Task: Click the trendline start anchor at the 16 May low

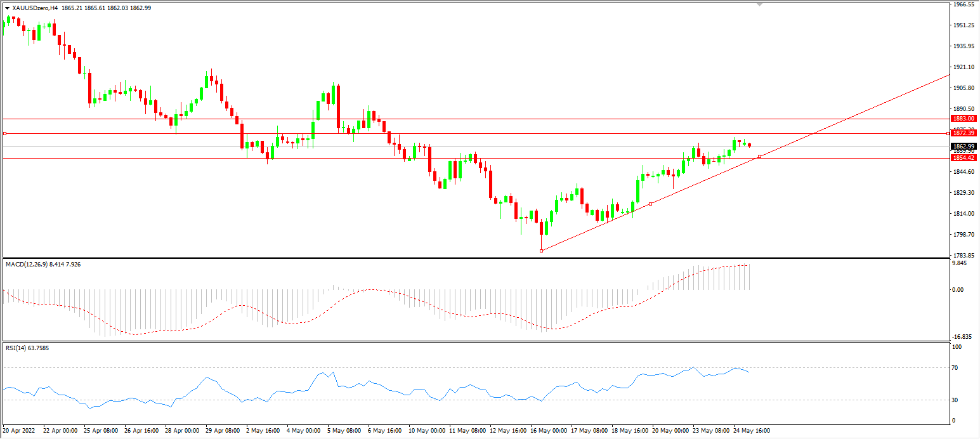Action: pos(541,251)
